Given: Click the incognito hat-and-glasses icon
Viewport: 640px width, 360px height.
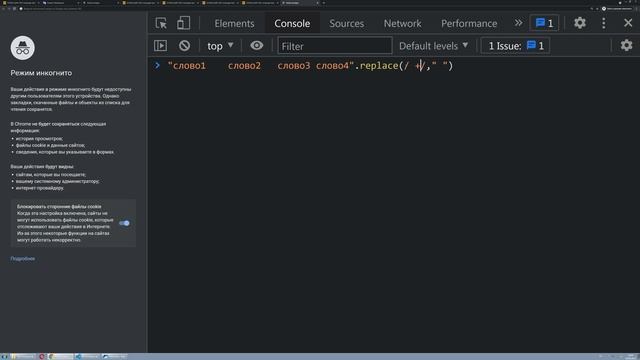Looking at the screenshot, I should (x=22, y=48).
